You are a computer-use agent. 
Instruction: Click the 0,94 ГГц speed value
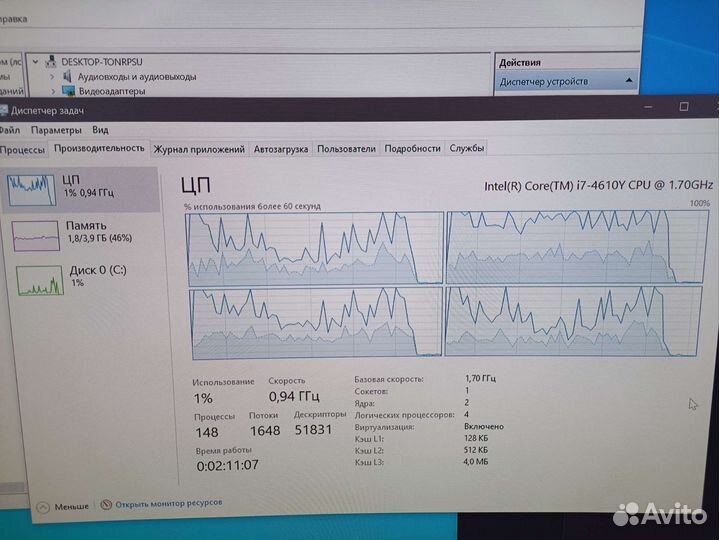tap(294, 396)
